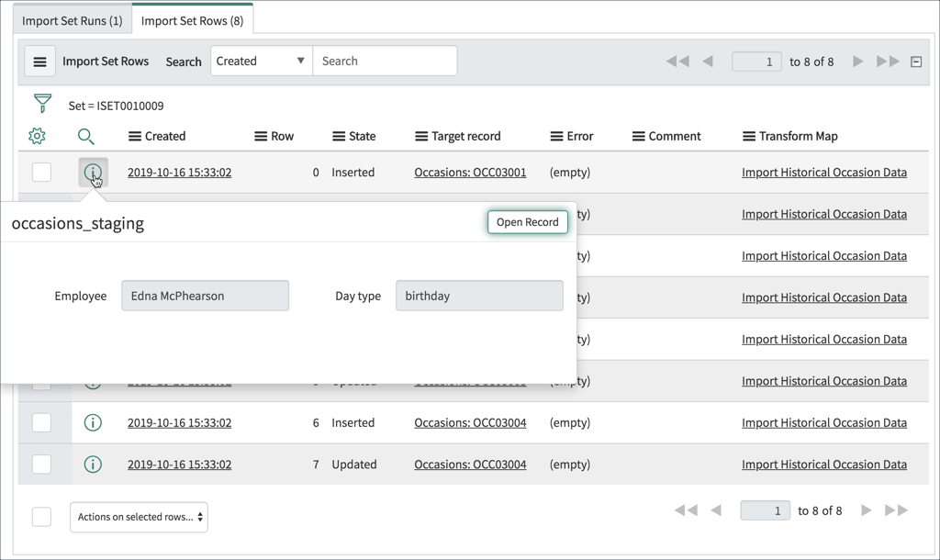This screenshot has width=940, height=560.
Task: Click the filter icon above the list
Action: tap(43, 104)
